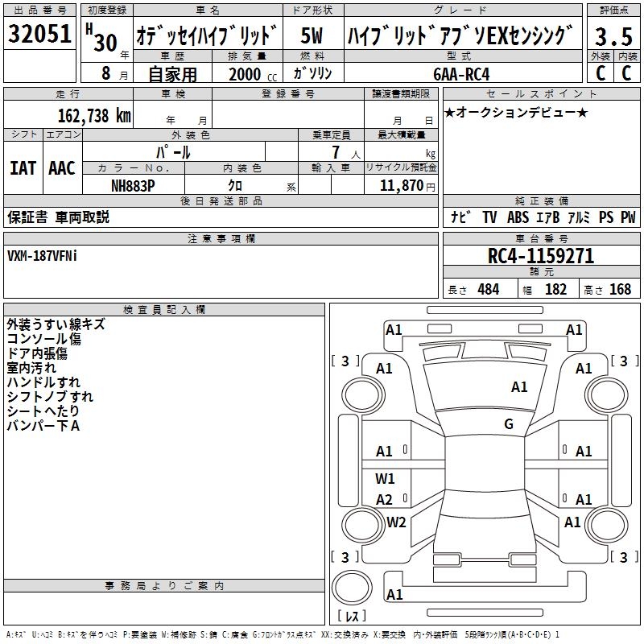Viewport: 644px width, 644px height.
Task: Click the navigation unit code VXM-187VFNi
Action: pos(43,255)
